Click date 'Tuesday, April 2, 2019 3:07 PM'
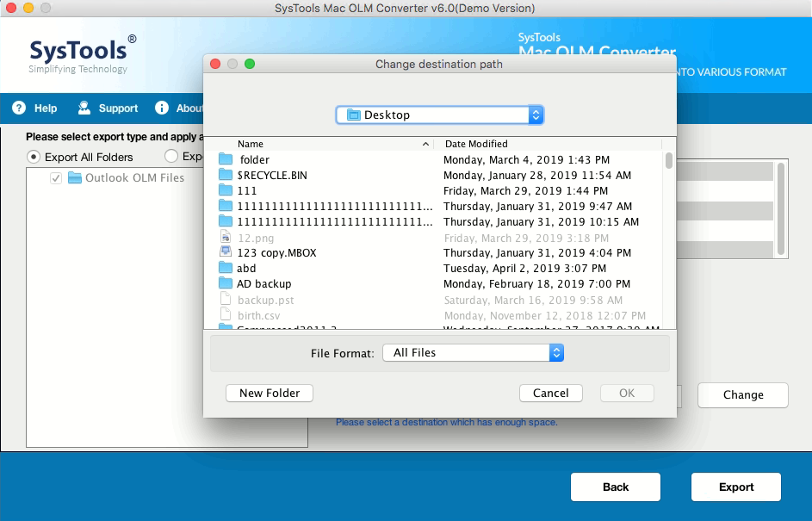Screen dimensions: 812x521 pyautogui.click(x=524, y=269)
